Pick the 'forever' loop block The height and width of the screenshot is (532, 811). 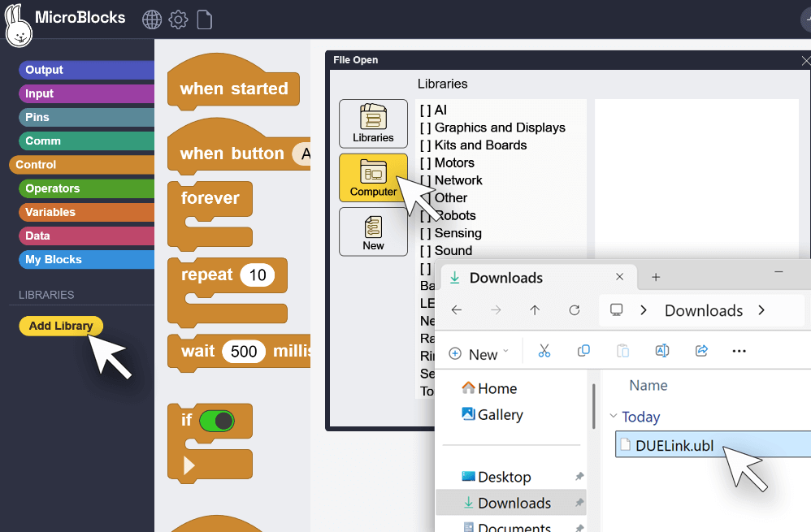click(x=210, y=198)
